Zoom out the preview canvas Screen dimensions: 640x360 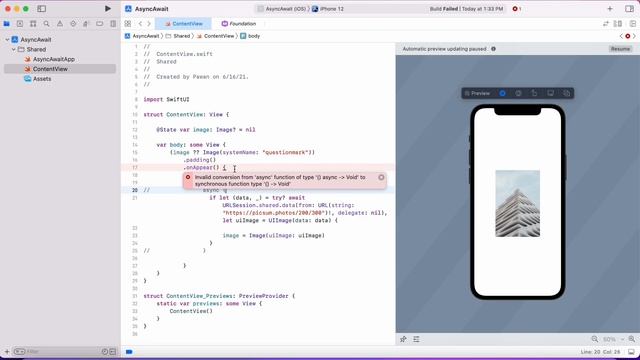tap(595, 339)
